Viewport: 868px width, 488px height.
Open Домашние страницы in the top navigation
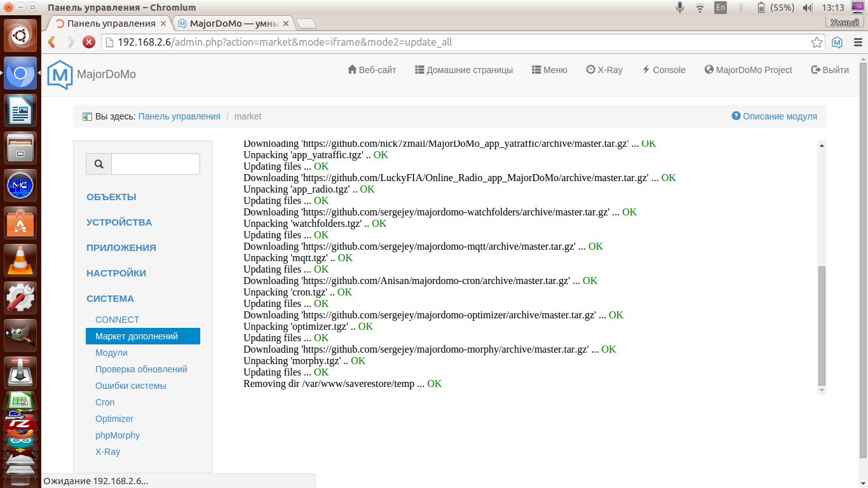[x=464, y=70]
